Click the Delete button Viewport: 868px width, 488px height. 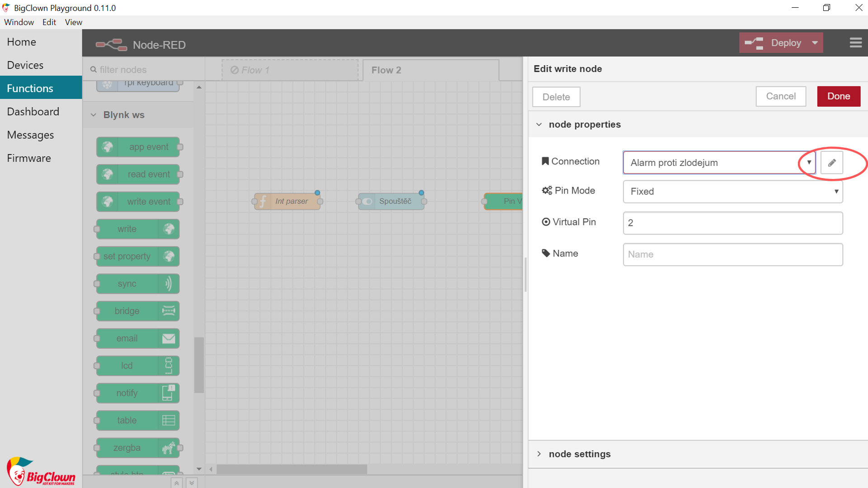tap(556, 97)
